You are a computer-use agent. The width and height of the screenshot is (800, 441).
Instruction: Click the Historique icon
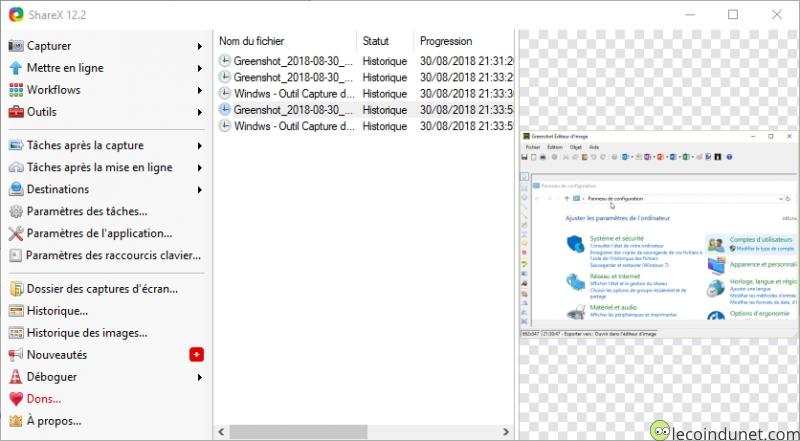click(x=16, y=311)
